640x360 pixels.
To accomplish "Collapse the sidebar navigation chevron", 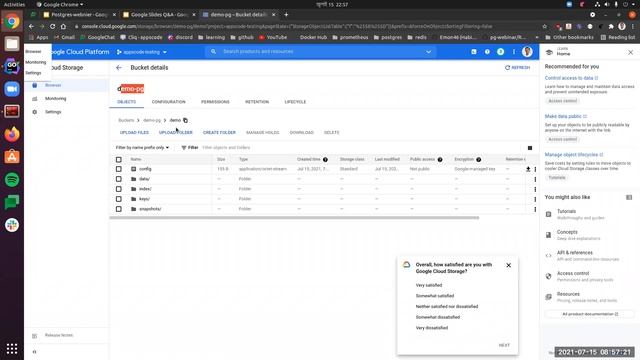I will coord(34,352).
